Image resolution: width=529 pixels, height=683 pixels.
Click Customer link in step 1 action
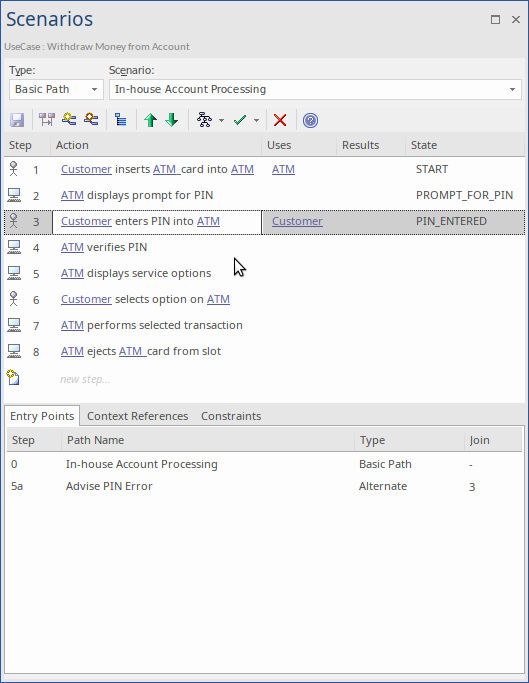click(86, 169)
